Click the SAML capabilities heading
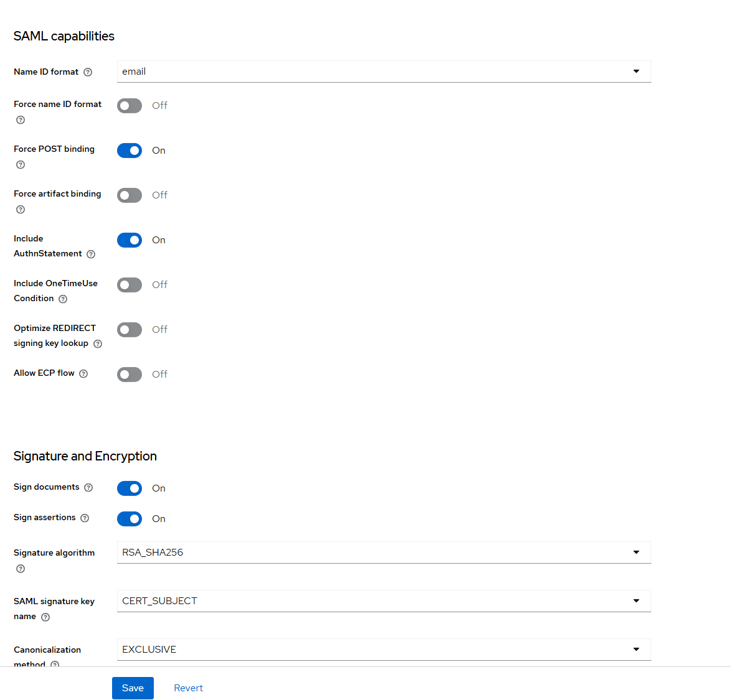The height and width of the screenshot is (700, 731). (x=64, y=36)
